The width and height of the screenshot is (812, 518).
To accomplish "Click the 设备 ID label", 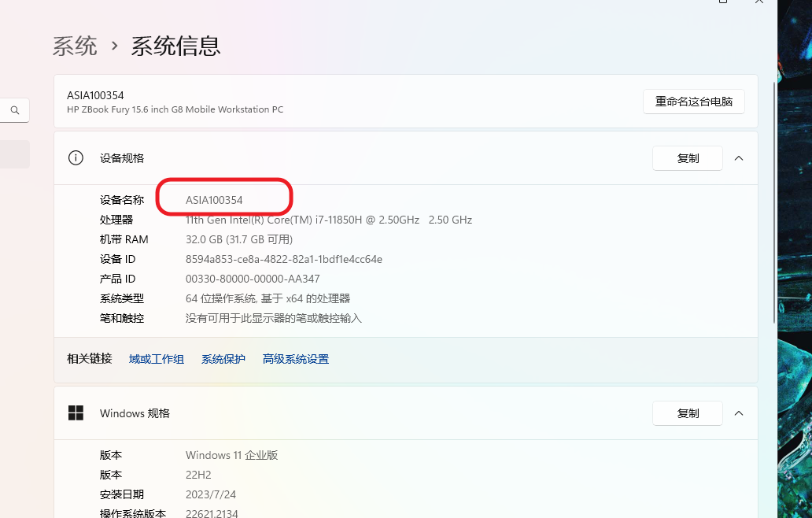I will tap(117, 259).
